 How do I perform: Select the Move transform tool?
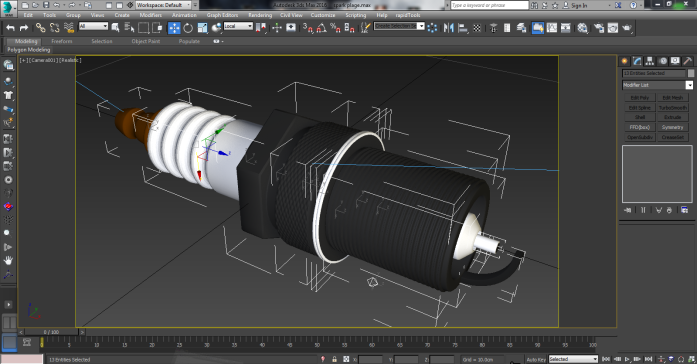[x=174, y=28]
